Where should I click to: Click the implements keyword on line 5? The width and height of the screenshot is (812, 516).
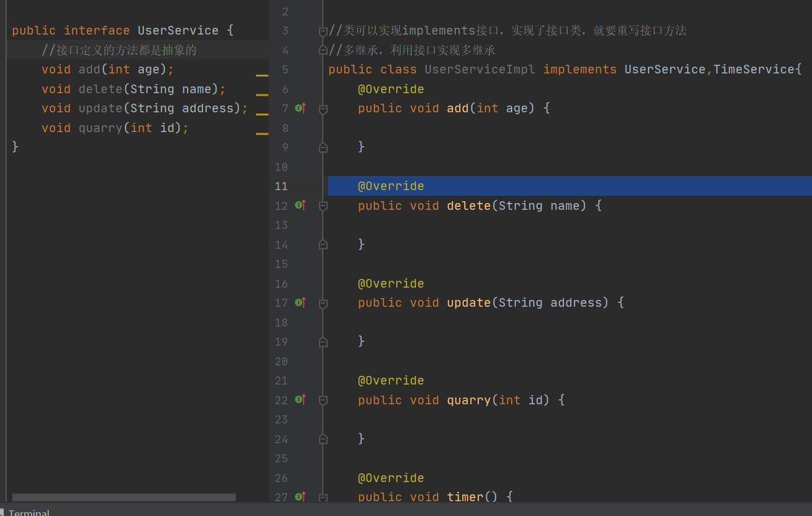coord(580,69)
